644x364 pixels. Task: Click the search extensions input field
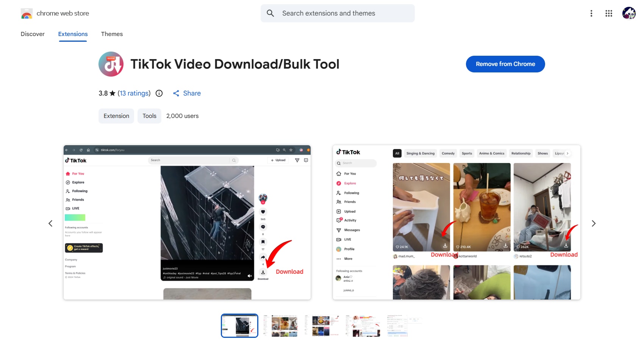click(337, 13)
